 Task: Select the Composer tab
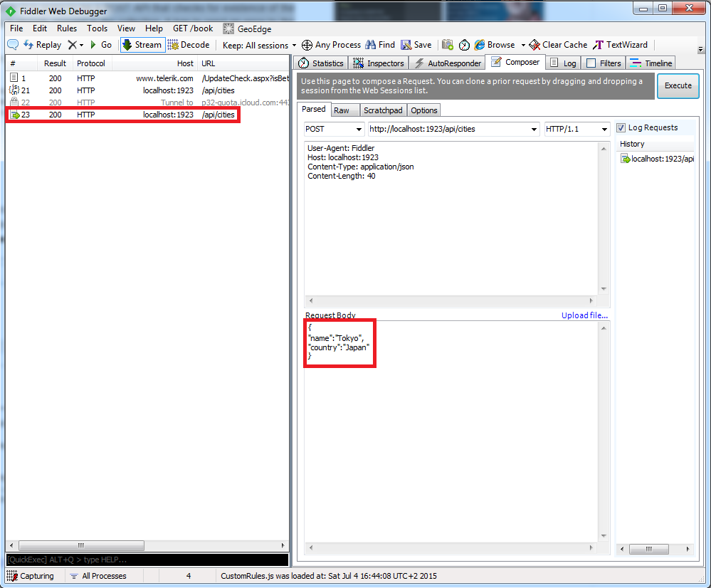[515, 62]
